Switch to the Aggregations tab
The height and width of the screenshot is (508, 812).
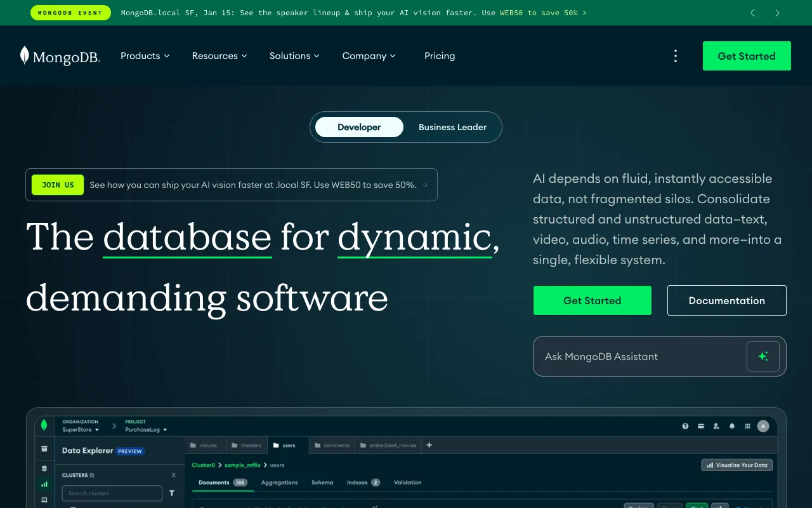(x=279, y=483)
